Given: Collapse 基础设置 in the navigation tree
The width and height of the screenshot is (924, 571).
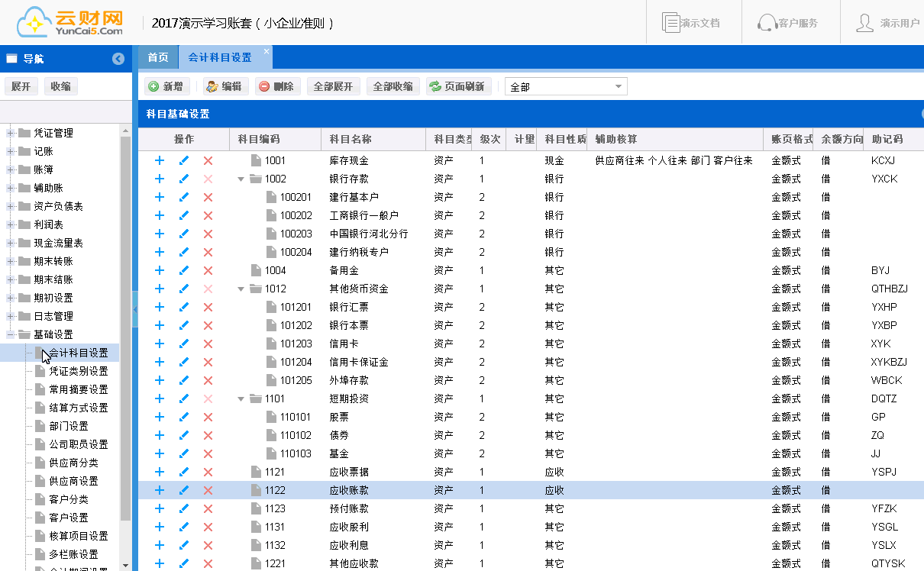Looking at the screenshot, I should (11, 334).
